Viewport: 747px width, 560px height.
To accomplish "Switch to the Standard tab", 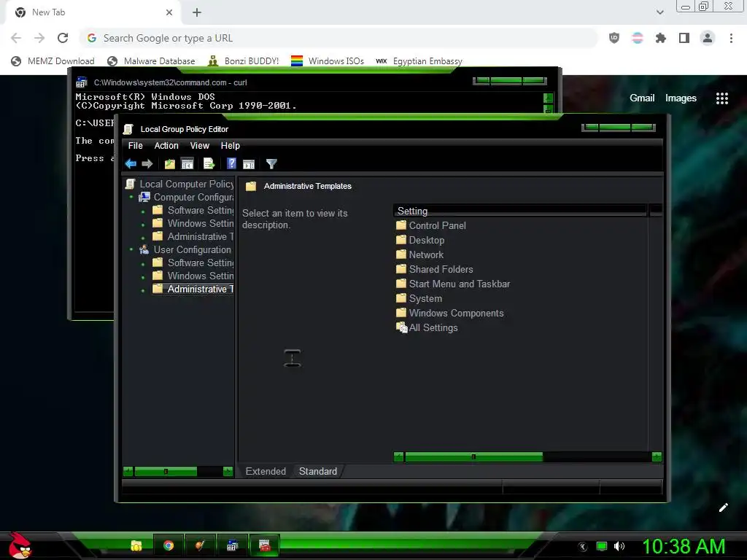I will pos(318,471).
